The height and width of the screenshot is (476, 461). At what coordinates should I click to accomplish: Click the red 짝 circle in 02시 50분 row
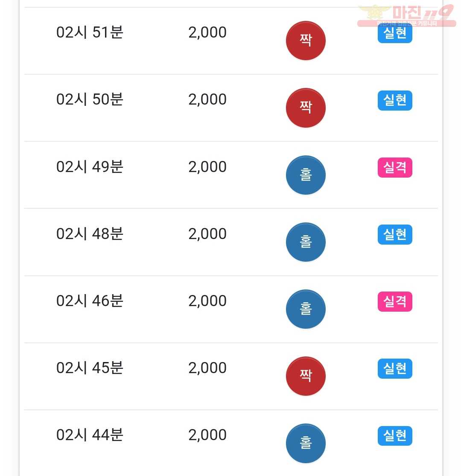coord(306,108)
